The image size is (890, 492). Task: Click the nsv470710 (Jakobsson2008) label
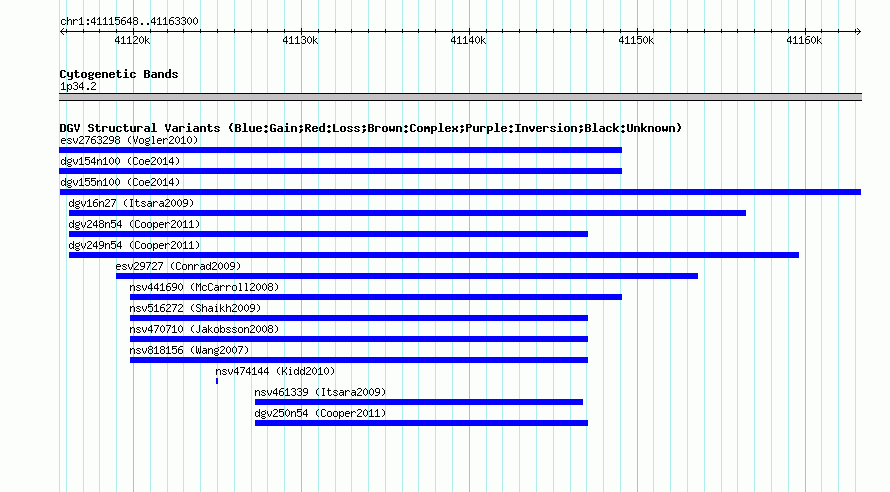[x=204, y=329]
